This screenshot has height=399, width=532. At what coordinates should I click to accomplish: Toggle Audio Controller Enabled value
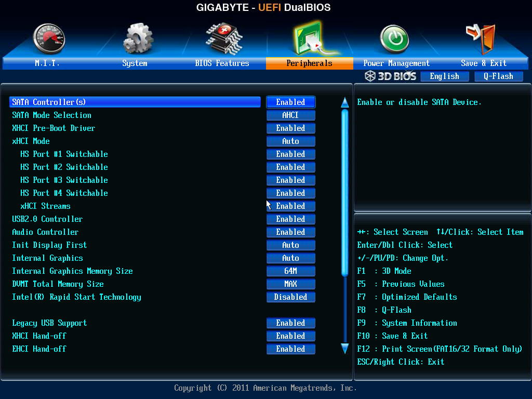(x=291, y=232)
